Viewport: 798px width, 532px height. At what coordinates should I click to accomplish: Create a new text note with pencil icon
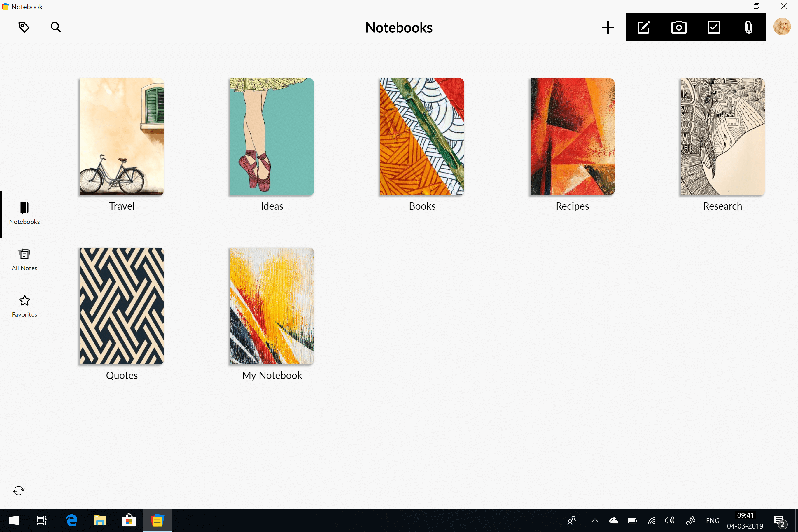tap(644, 27)
